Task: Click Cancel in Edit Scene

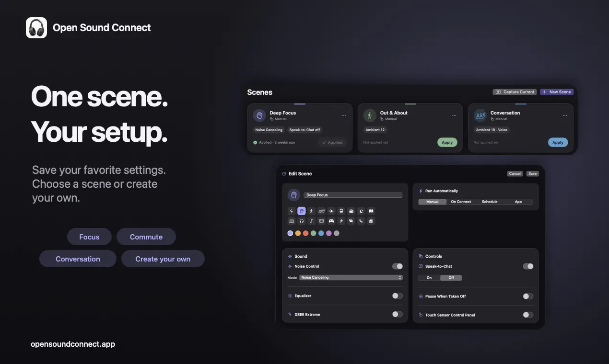Action: coord(515,174)
